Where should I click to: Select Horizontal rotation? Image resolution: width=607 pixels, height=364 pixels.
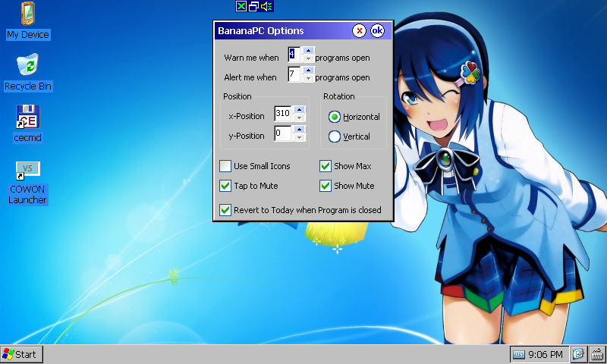[x=354, y=117]
